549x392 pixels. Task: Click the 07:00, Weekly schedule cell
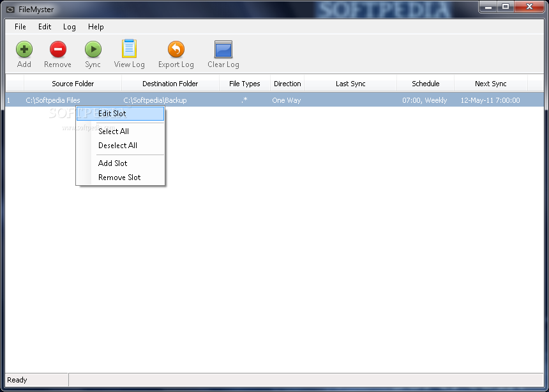tap(425, 100)
